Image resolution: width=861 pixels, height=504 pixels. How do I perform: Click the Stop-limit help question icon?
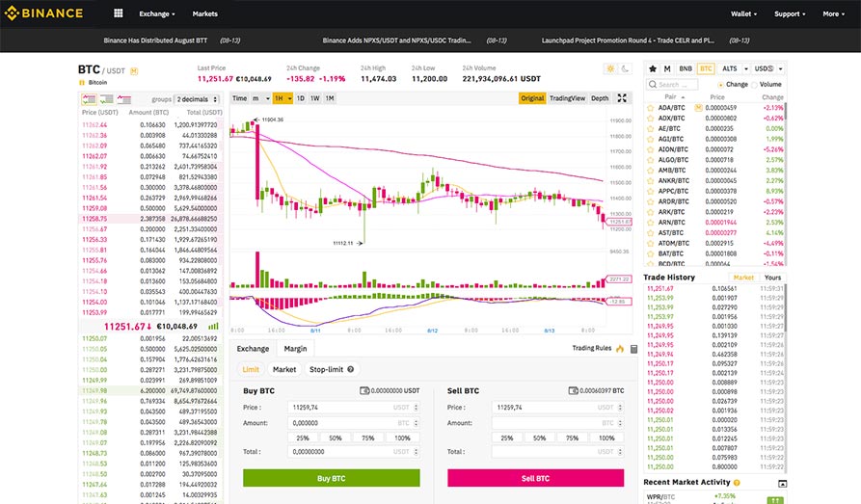click(350, 369)
